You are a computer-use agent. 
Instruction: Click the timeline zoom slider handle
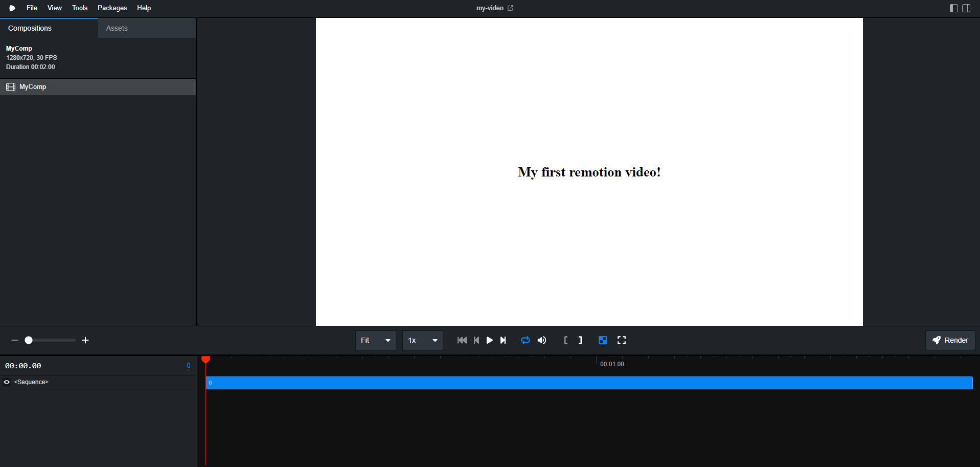tap(29, 340)
